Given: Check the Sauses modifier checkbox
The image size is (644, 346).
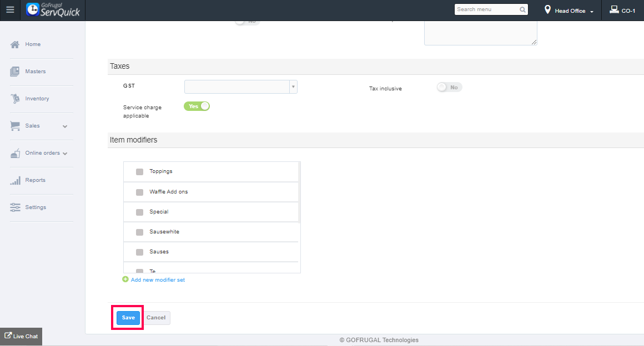Looking at the screenshot, I should pos(140,252).
